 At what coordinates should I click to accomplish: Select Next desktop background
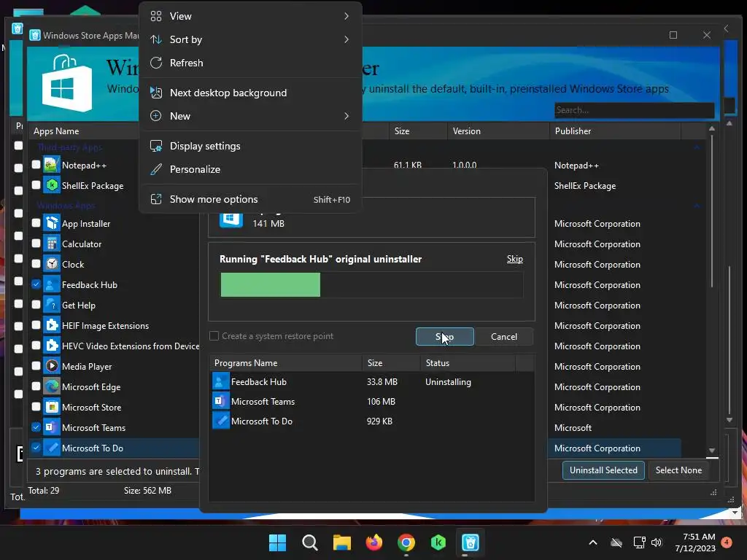tap(250, 93)
